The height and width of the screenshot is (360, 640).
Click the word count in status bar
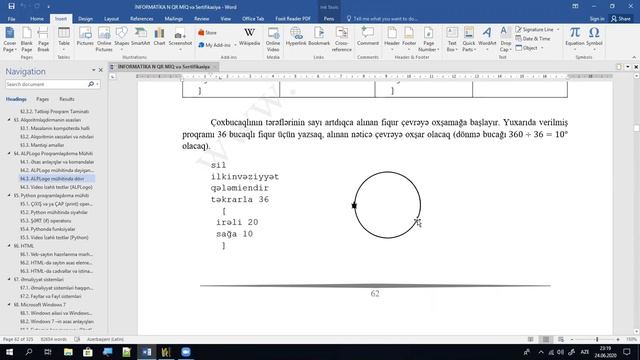point(54,339)
